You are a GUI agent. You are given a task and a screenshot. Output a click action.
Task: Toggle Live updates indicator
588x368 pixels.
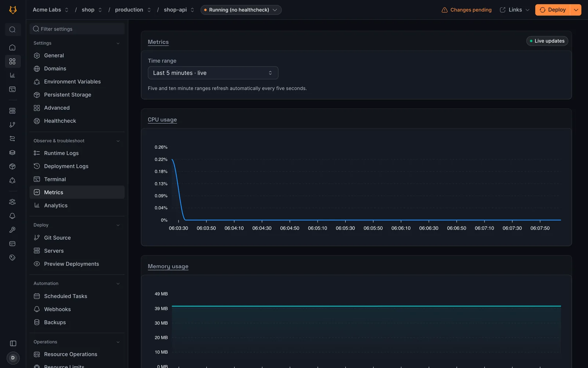547,41
